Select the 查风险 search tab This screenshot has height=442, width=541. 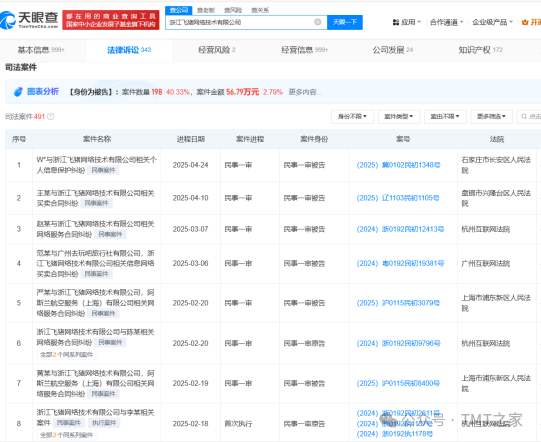[x=233, y=10]
